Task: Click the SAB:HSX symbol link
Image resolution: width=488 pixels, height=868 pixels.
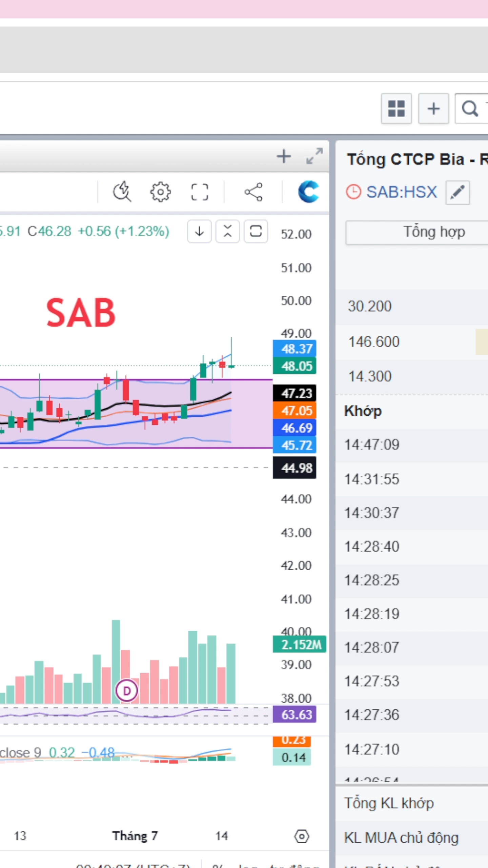Action: point(402,192)
